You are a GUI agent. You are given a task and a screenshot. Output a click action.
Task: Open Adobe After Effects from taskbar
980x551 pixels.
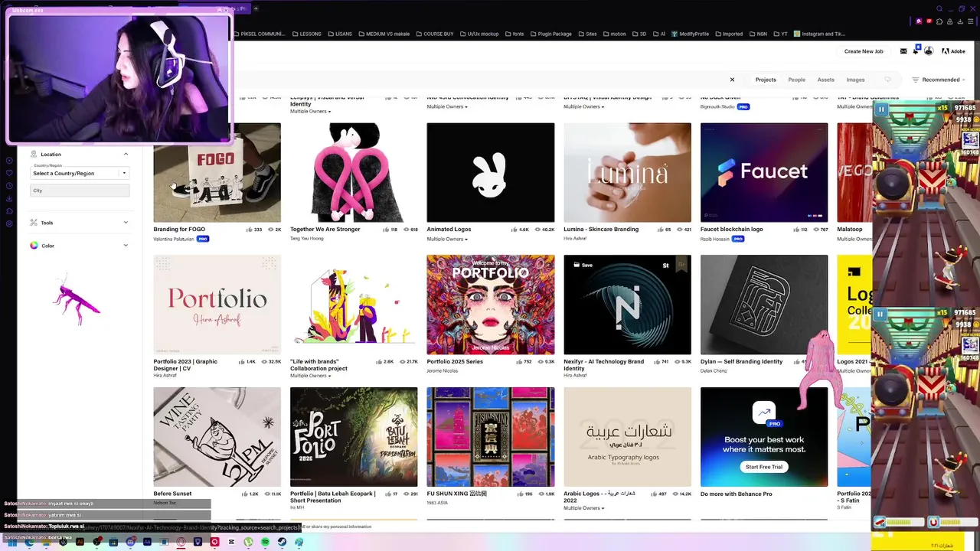[x=147, y=542]
